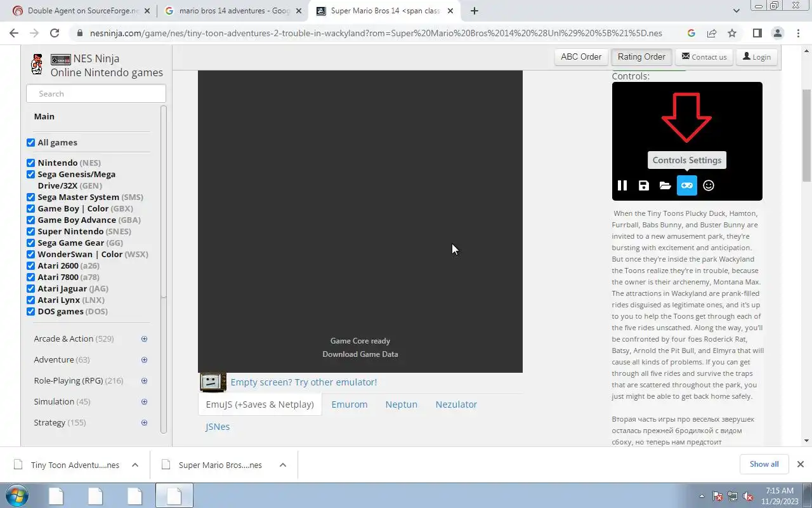
Task: Open Tiny Toon Adventures download options arrow
Action: [x=135, y=465]
